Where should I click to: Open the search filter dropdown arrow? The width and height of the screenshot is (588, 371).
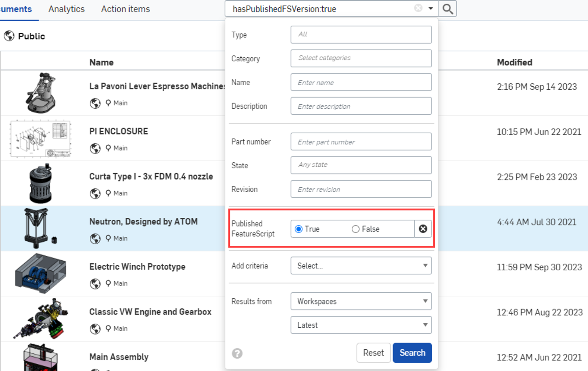click(x=431, y=8)
